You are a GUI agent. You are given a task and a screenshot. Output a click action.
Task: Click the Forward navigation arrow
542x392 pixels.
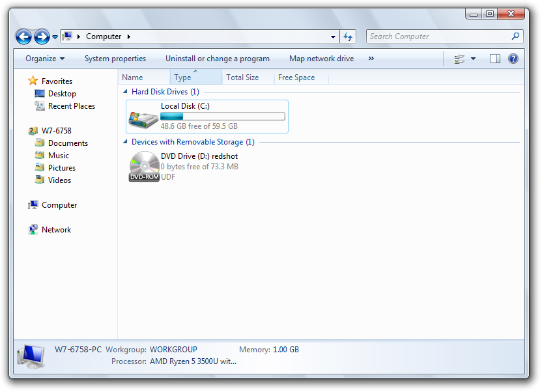(42, 36)
